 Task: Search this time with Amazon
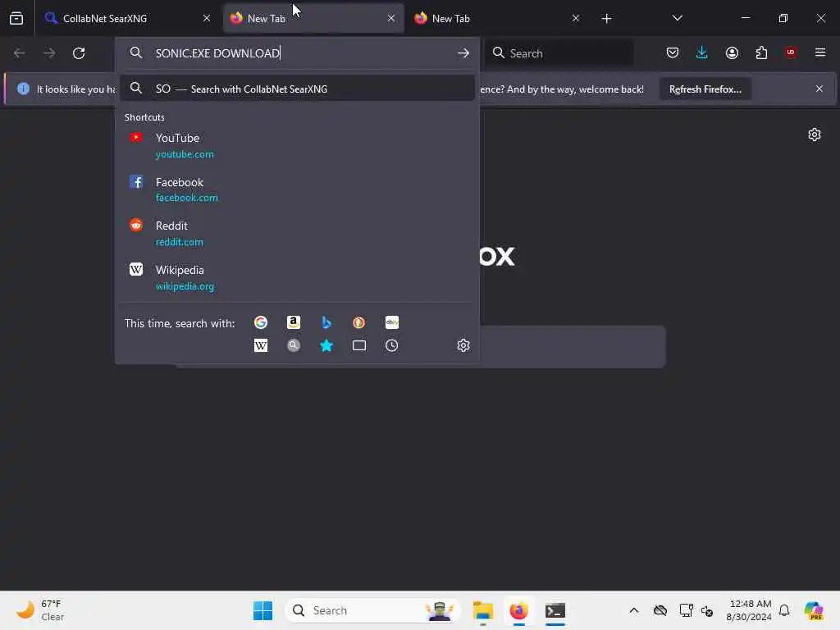pyautogui.click(x=293, y=322)
